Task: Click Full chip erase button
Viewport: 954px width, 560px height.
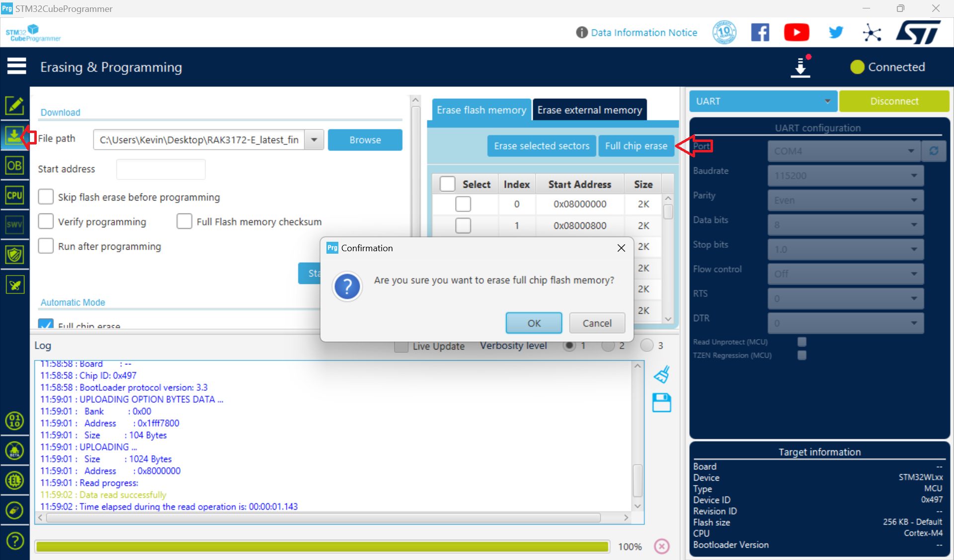Action: click(636, 146)
